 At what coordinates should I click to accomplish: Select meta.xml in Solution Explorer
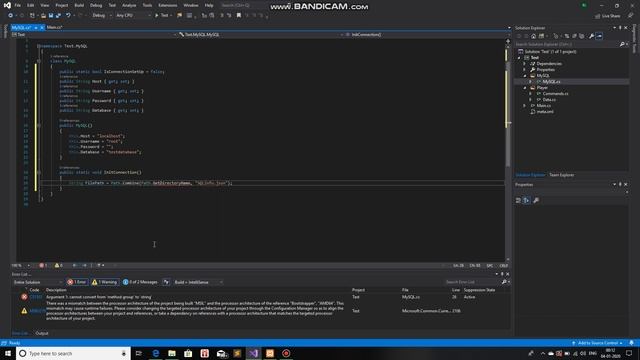point(545,111)
